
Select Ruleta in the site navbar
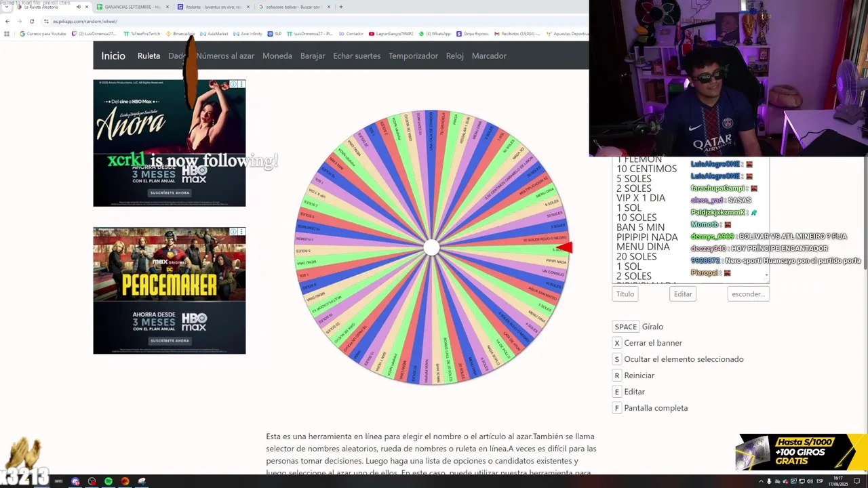point(149,56)
